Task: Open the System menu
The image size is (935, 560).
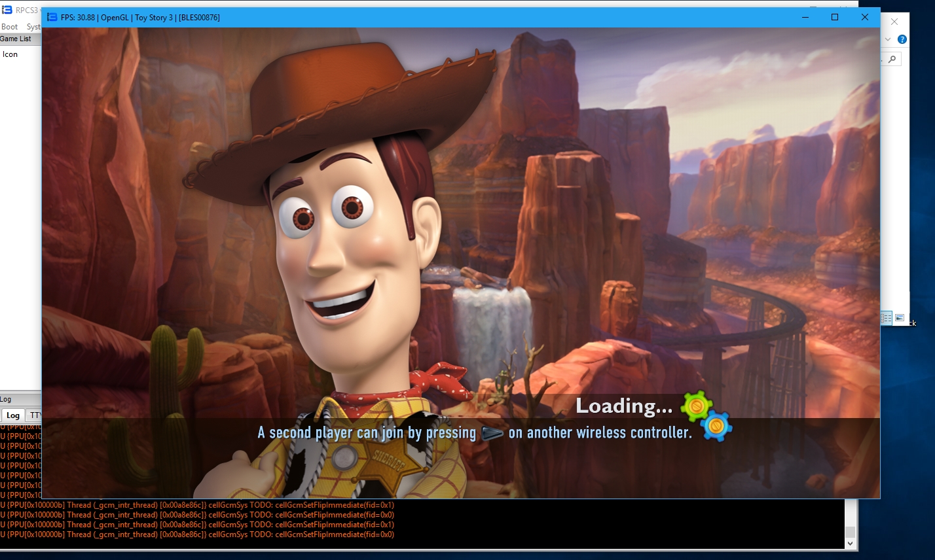Action: tap(33, 27)
